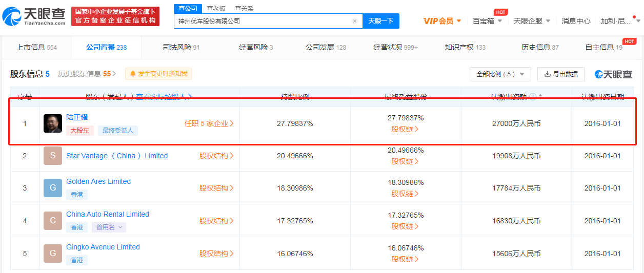The width and height of the screenshot is (644, 273).
Task: Click the China Auto Rental 'C' avatar icon
Action: click(53, 221)
